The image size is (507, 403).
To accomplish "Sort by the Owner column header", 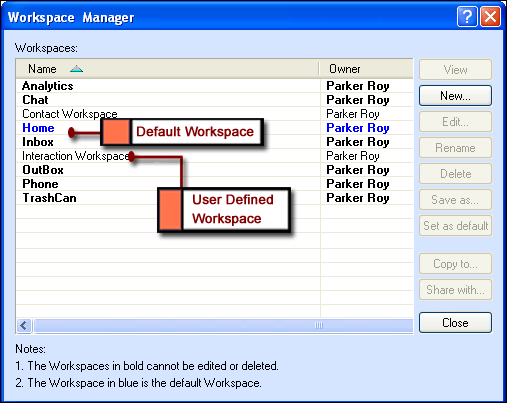I will click(x=366, y=69).
